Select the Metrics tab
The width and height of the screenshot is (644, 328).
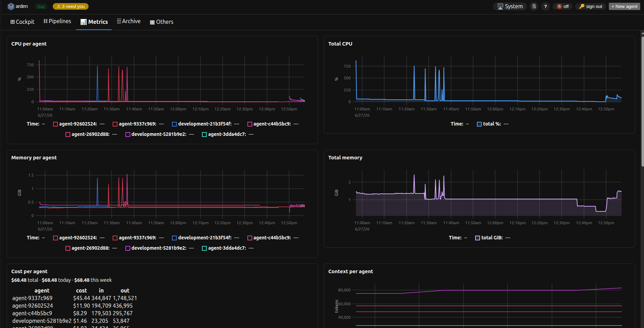point(94,22)
